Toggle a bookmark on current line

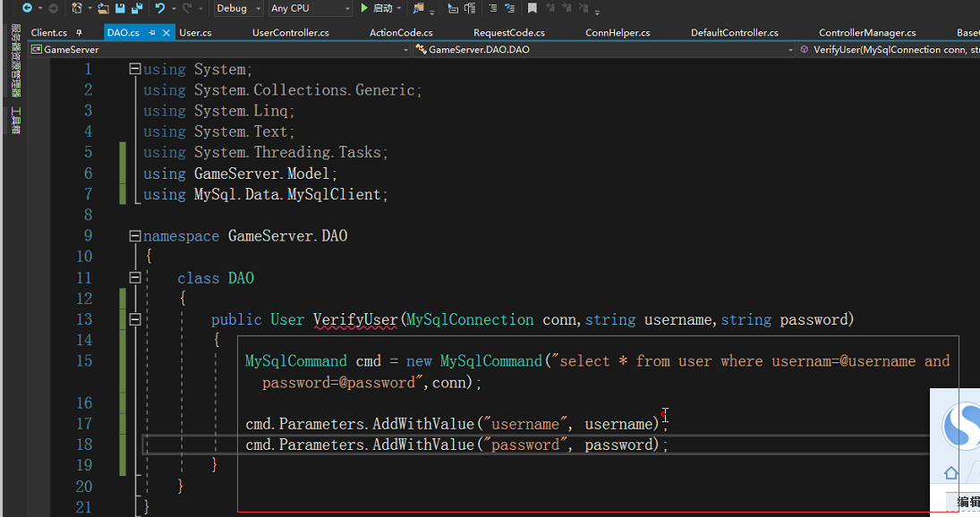tap(532, 8)
